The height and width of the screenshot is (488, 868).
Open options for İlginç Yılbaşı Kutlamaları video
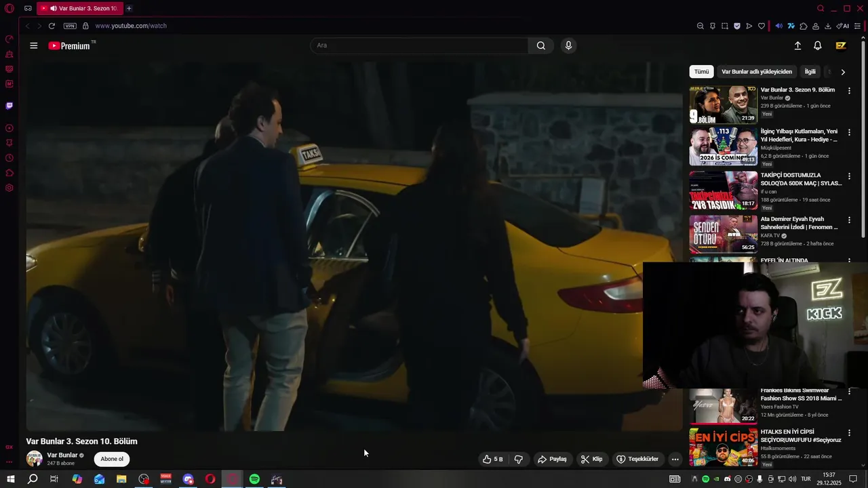point(849,133)
